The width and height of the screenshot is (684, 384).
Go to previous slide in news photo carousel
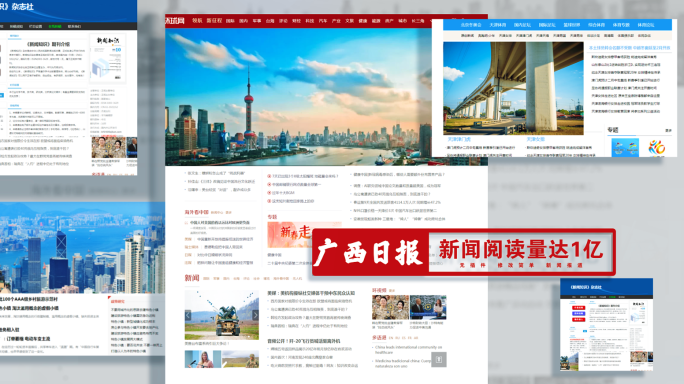tap(188, 315)
